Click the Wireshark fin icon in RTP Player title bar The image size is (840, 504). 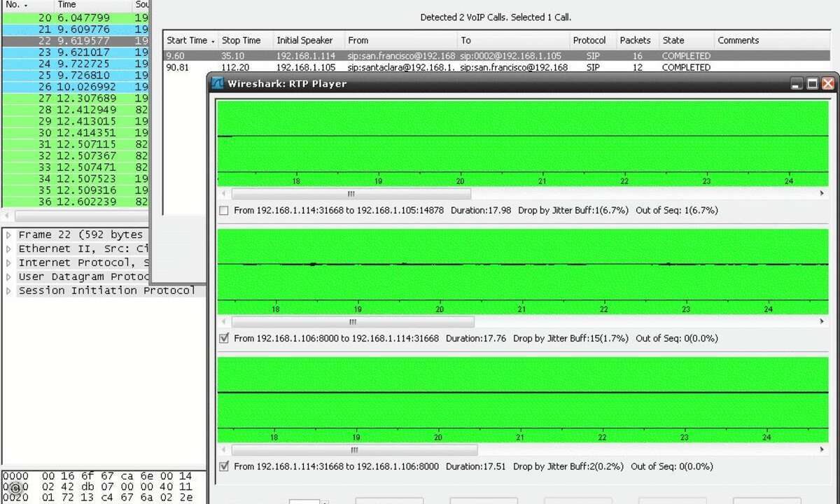218,84
